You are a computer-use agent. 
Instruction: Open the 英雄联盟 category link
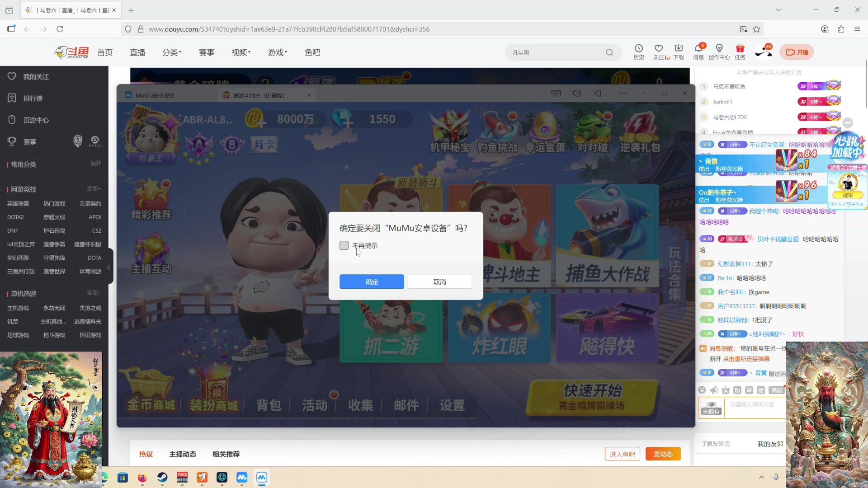(18, 204)
